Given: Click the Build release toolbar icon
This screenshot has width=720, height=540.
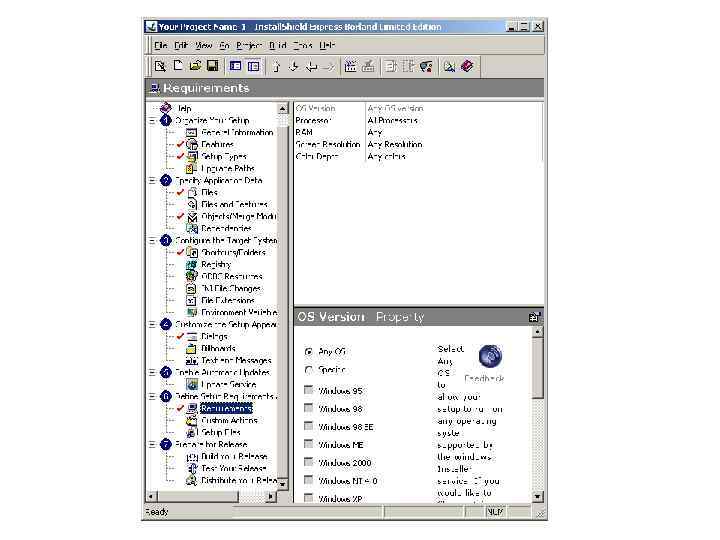Looking at the screenshot, I should tap(350, 67).
